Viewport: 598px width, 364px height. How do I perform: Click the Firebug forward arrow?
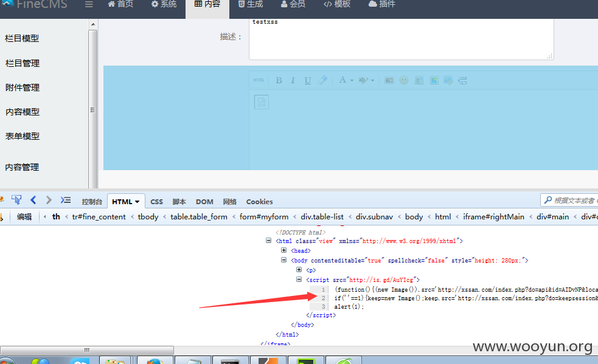coord(49,200)
